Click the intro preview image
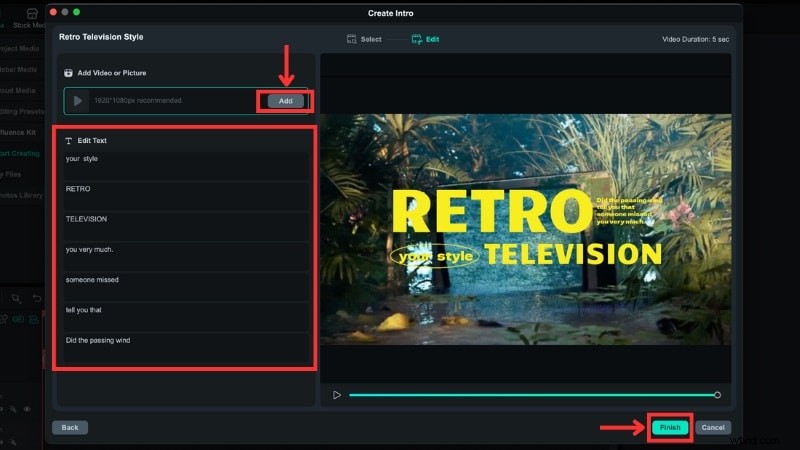800x450 pixels. [x=526, y=229]
